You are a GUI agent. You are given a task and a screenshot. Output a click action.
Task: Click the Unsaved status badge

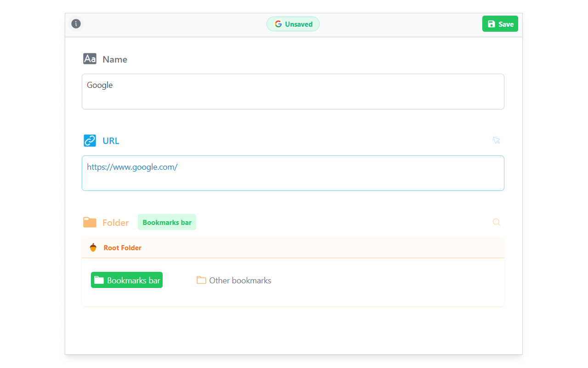pos(293,24)
